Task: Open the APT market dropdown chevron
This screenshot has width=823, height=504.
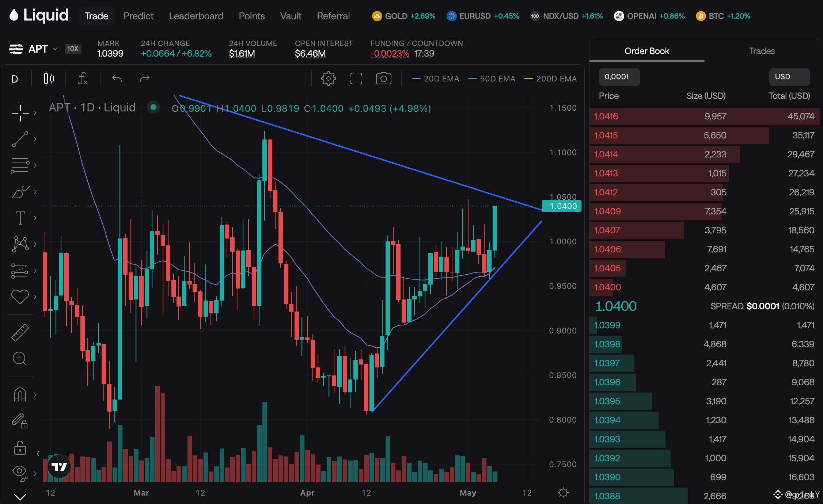Action: 55,49
